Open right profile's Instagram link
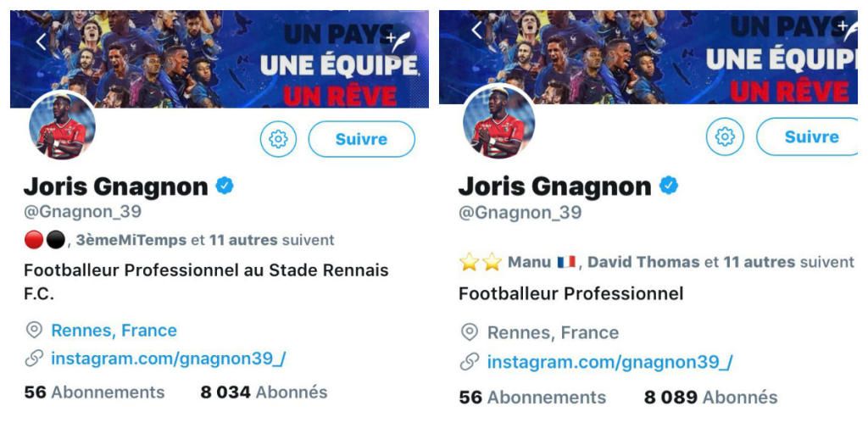868x434 pixels. (609, 363)
